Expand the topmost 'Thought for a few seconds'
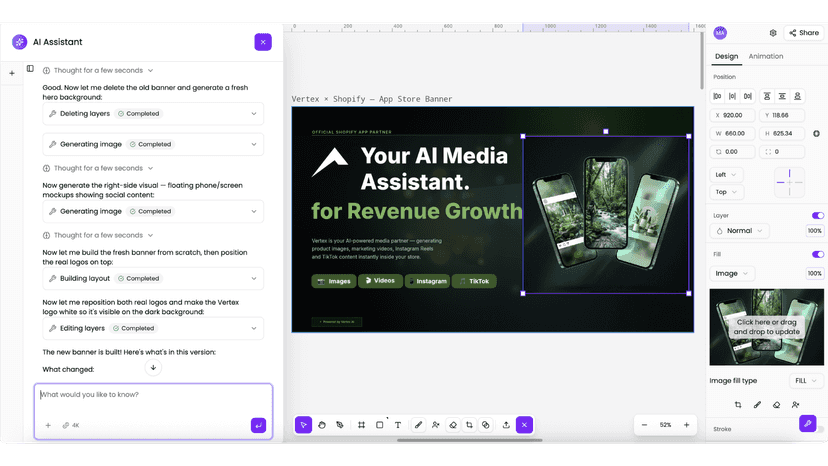The image size is (828, 466). coord(98,70)
